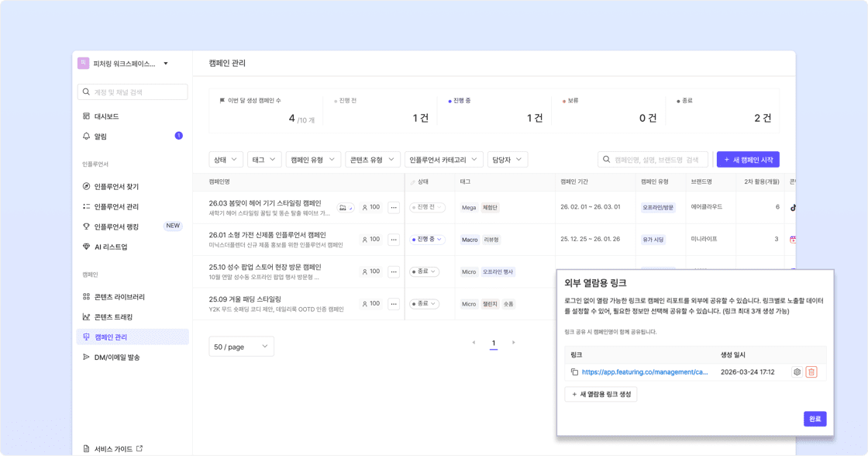
Task: Select 콘텐츠 트래킹 in sidebar
Action: point(113,317)
